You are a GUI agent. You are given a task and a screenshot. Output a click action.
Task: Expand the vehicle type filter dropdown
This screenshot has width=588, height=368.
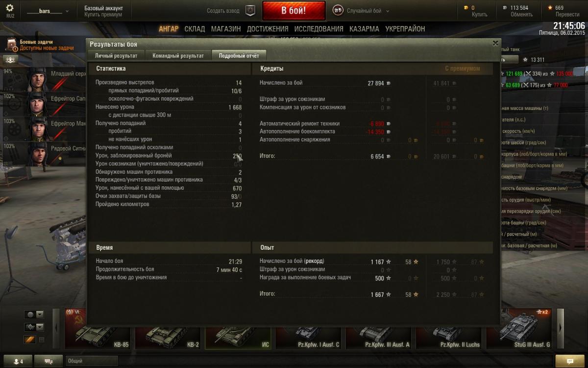[34, 327]
